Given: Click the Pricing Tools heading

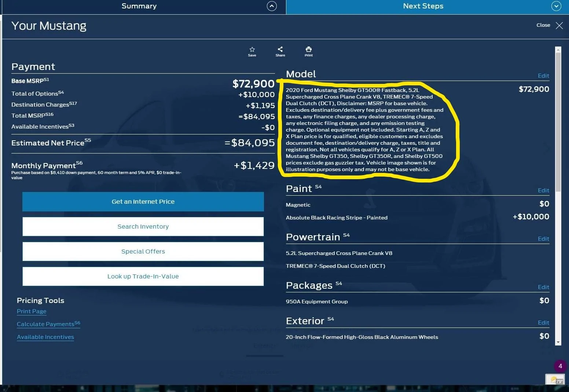Looking at the screenshot, I should [x=40, y=300].
